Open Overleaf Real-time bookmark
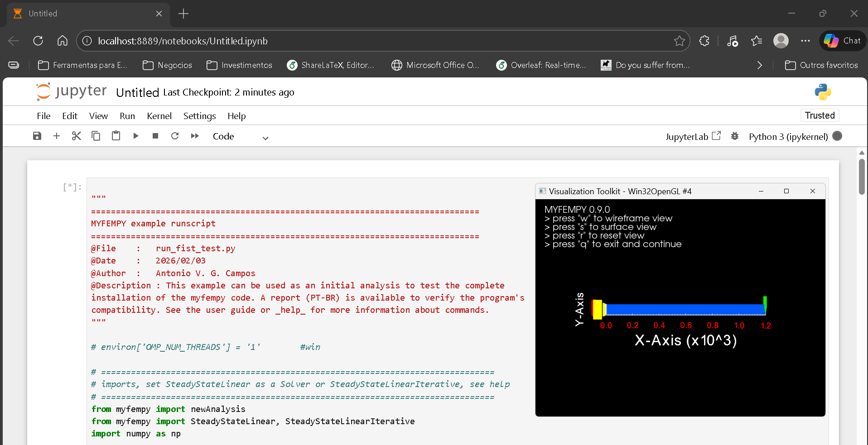Viewport: 868px width, 445px height. pos(541,65)
